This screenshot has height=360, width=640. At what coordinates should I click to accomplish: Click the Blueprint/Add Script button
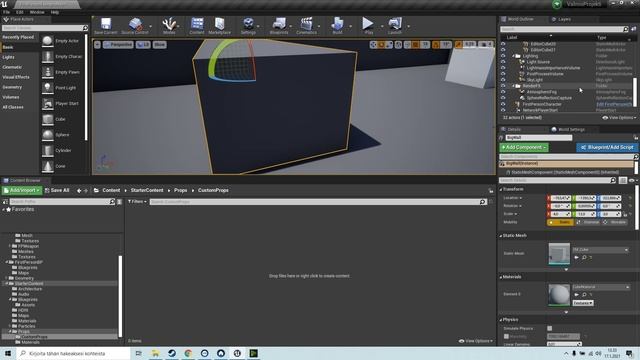tap(607, 147)
